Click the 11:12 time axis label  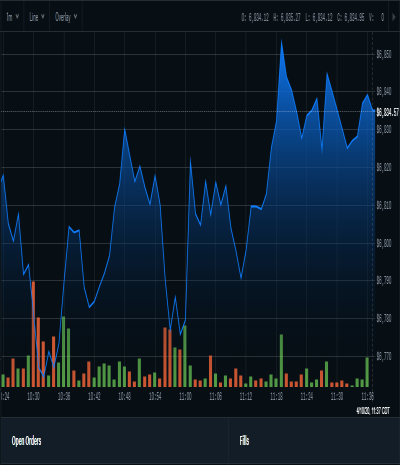[x=246, y=396]
